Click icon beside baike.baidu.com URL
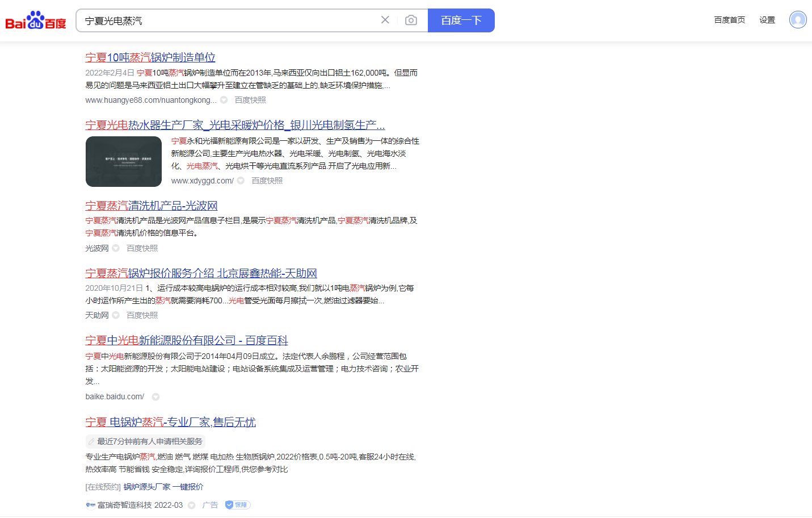Viewport: 812px width, 518px height. tap(155, 397)
